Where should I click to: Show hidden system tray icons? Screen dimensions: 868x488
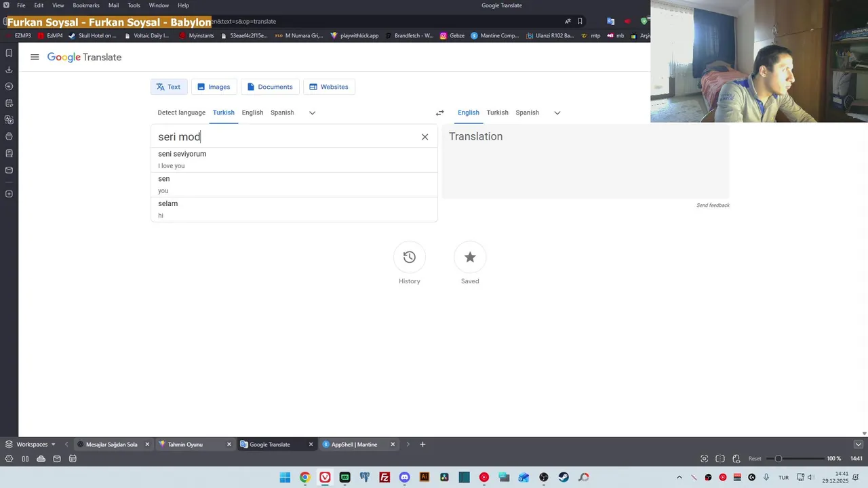click(679, 477)
